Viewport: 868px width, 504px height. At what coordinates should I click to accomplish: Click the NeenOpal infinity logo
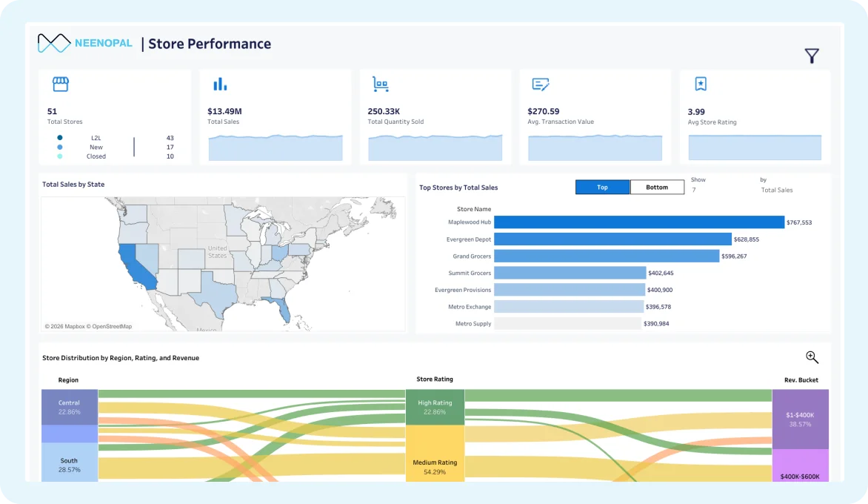point(54,43)
